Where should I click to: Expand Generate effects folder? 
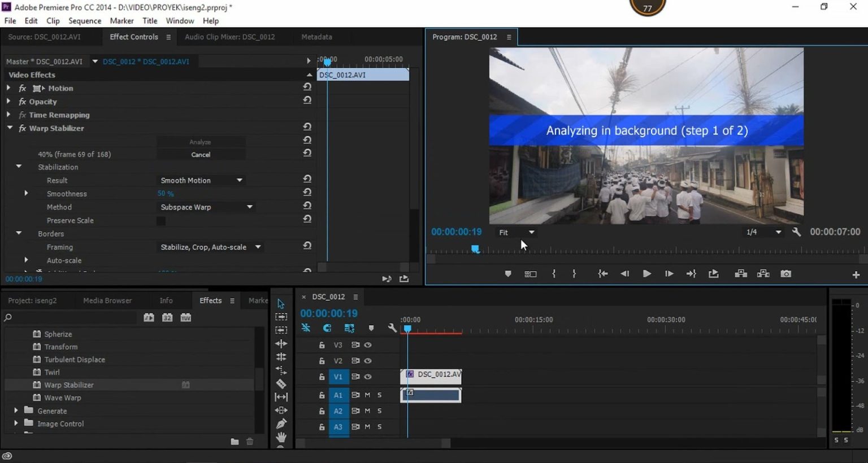pyautogui.click(x=16, y=410)
